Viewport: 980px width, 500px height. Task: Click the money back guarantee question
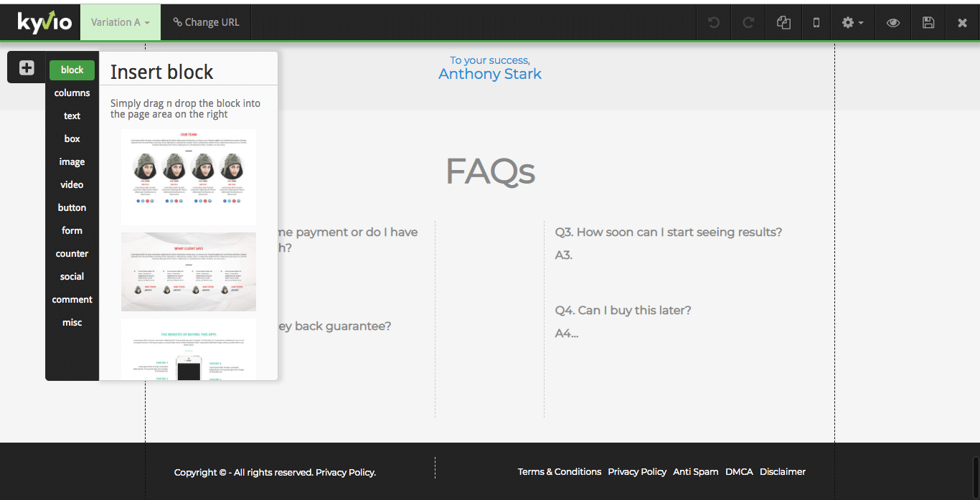(334, 326)
